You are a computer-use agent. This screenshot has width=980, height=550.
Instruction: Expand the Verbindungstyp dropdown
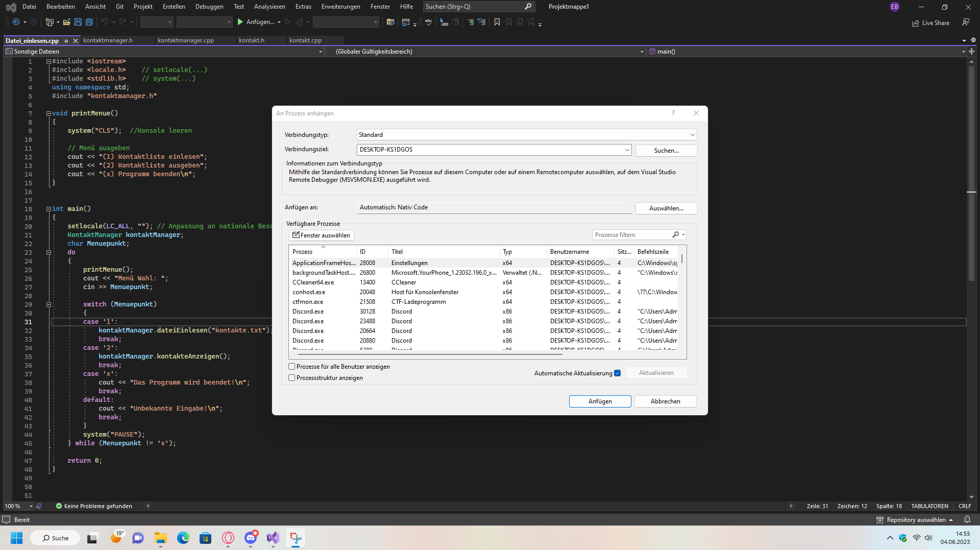click(692, 135)
